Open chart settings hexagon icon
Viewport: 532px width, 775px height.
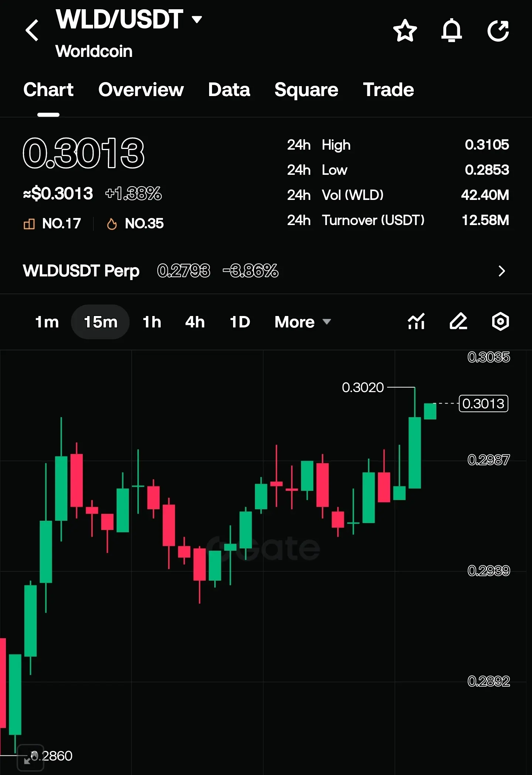[501, 321]
